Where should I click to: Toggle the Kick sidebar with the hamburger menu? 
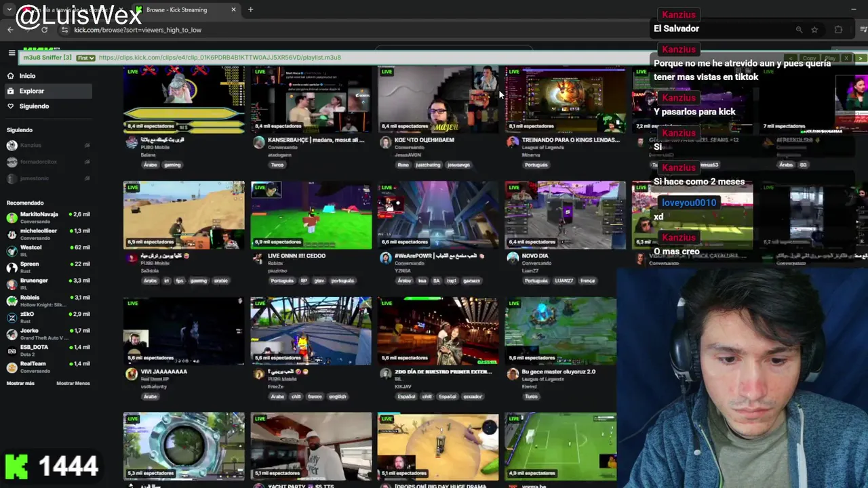12,53
